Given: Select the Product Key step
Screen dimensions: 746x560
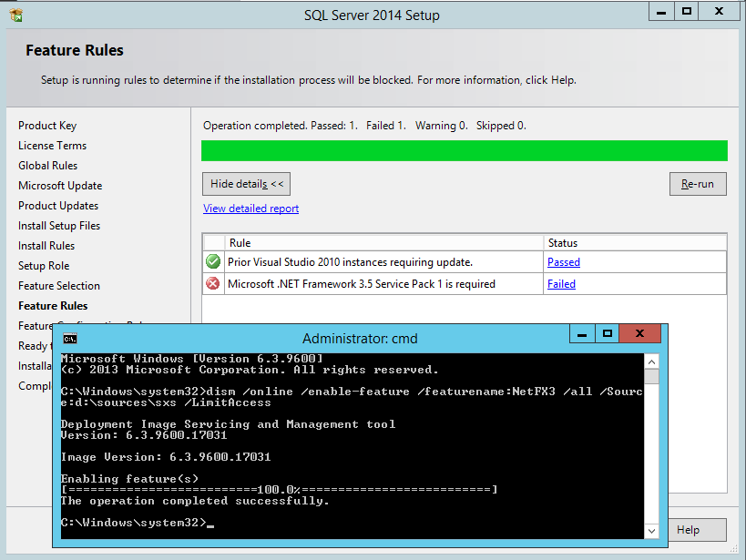Looking at the screenshot, I should pos(47,126).
